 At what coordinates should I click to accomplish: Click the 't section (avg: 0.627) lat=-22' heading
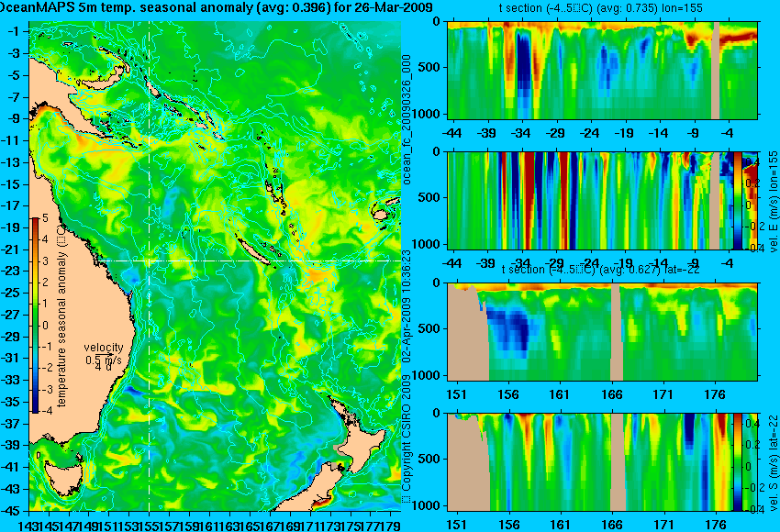(600, 270)
